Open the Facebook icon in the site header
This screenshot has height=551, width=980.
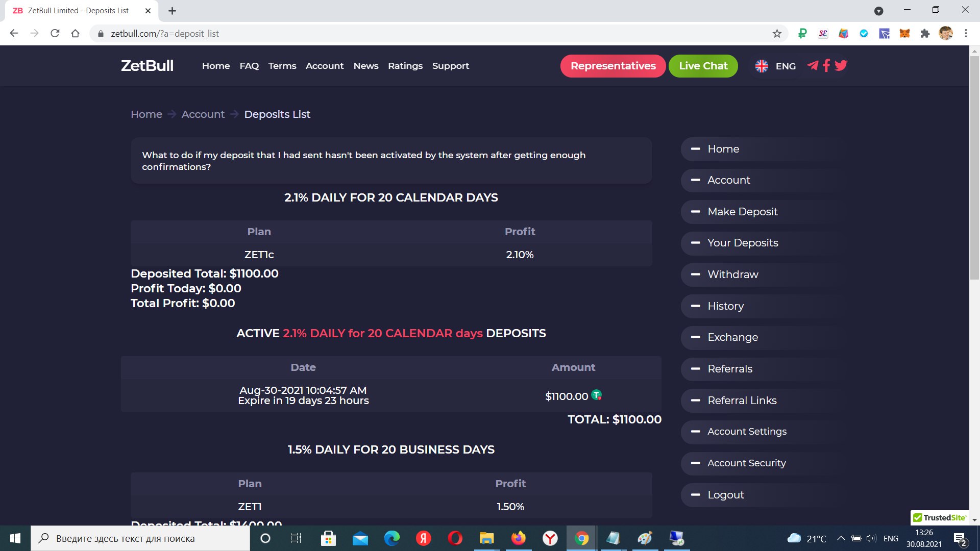pyautogui.click(x=826, y=65)
